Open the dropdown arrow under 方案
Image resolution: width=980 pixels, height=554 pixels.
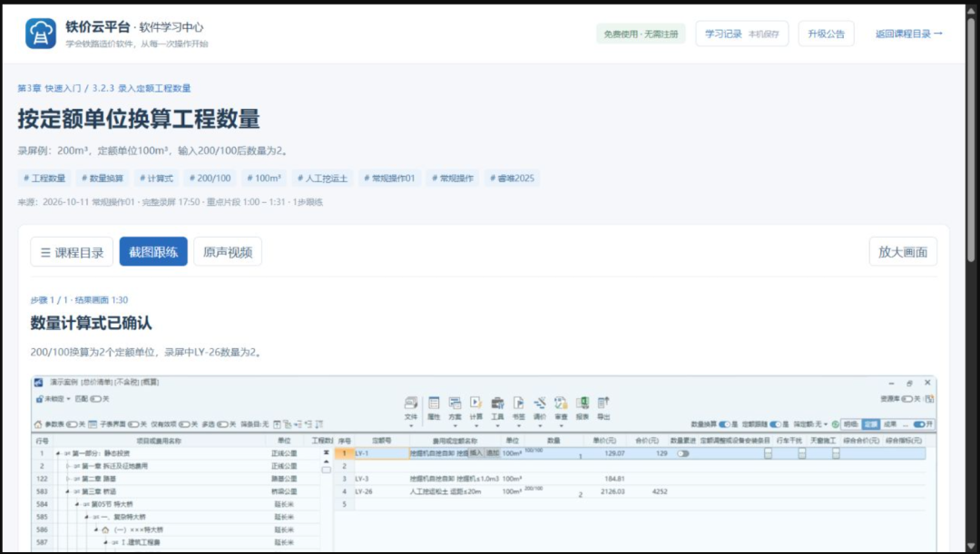455,426
